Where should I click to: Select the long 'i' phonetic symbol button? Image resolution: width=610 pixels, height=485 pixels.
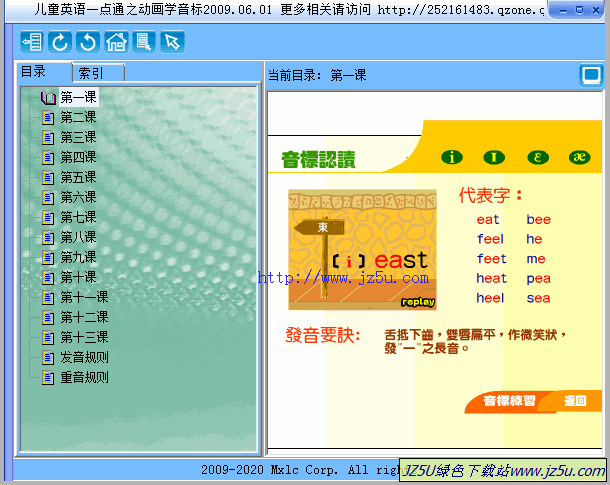click(453, 157)
